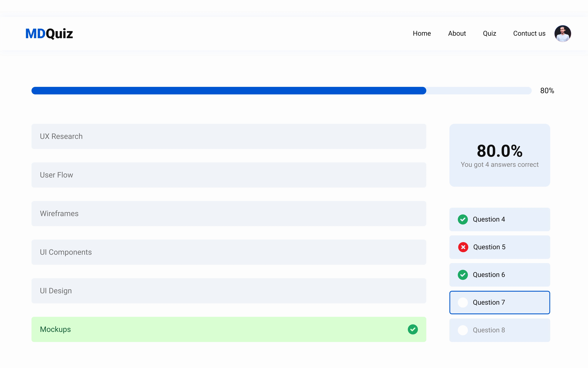Select the UI Design answer
Viewport: 588px width, 368px height.
coord(228,291)
